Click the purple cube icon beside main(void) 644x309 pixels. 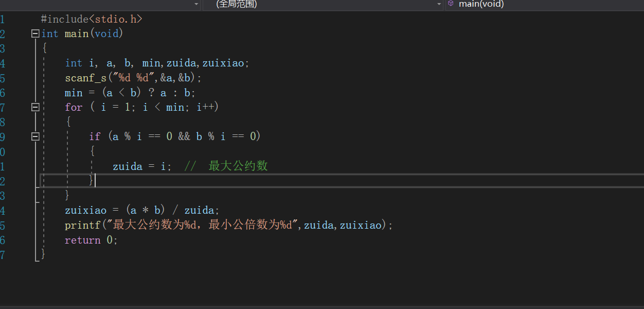[451, 4]
